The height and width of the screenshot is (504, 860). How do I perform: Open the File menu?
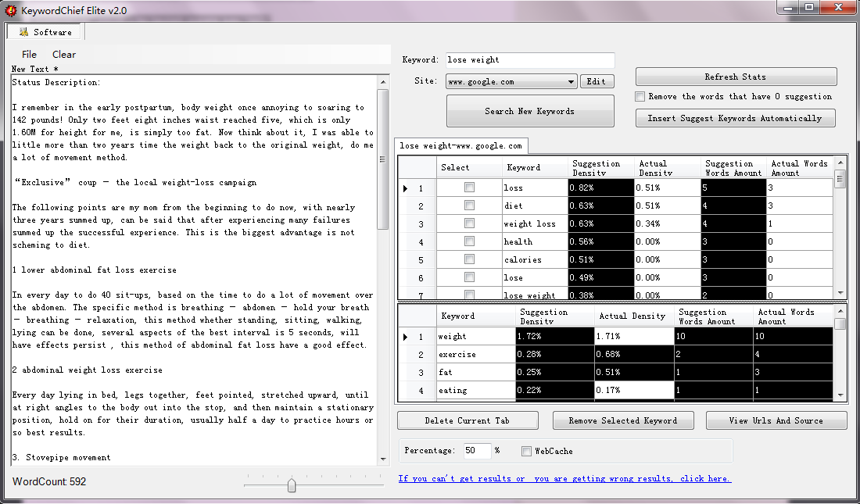click(x=29, y=55)
